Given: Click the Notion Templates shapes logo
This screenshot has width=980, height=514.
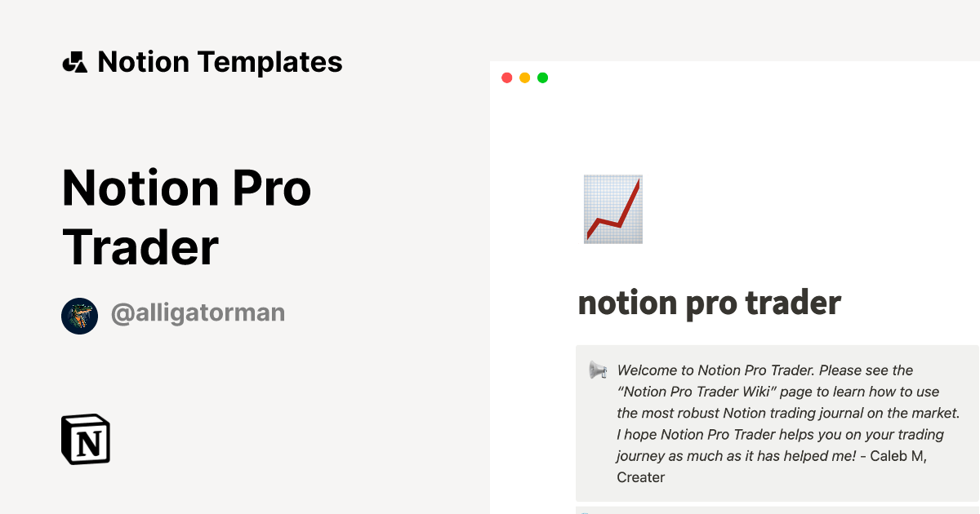Looking at the screenshot, I should pos(75,61).
